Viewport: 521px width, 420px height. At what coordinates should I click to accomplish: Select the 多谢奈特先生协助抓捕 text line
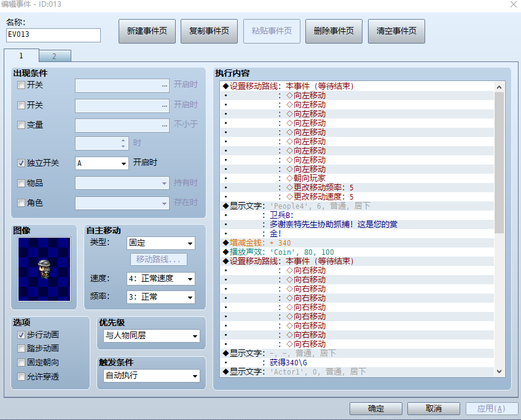(357, 225)
